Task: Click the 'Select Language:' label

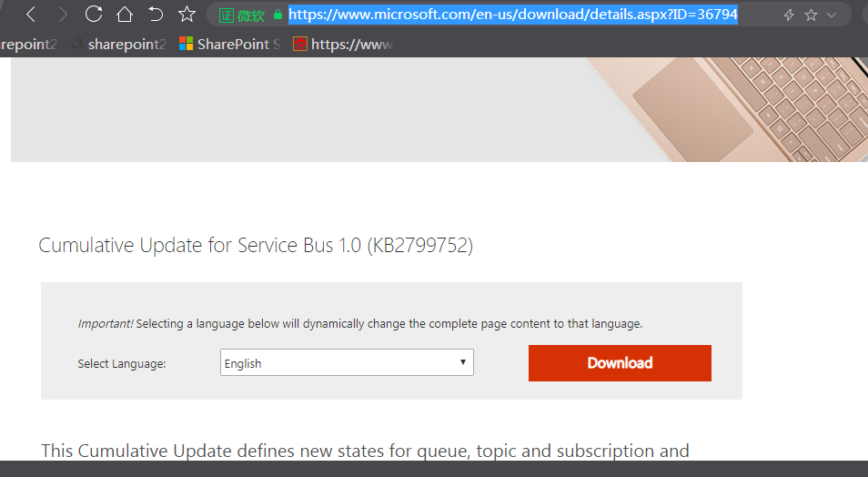Action: (122, 363)
